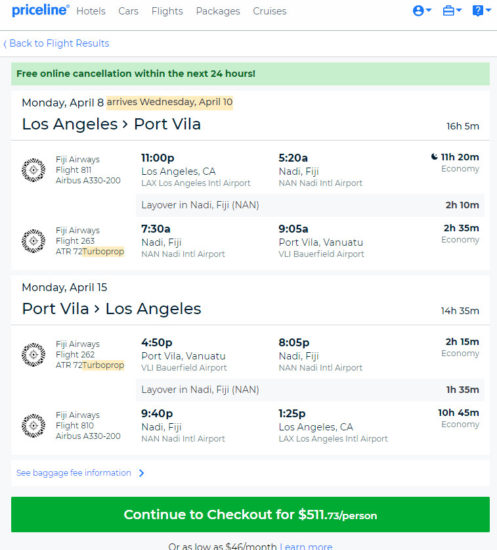Go back to Flight Results
This screenshot has width=497, height=550.
[x=56, y=43]
